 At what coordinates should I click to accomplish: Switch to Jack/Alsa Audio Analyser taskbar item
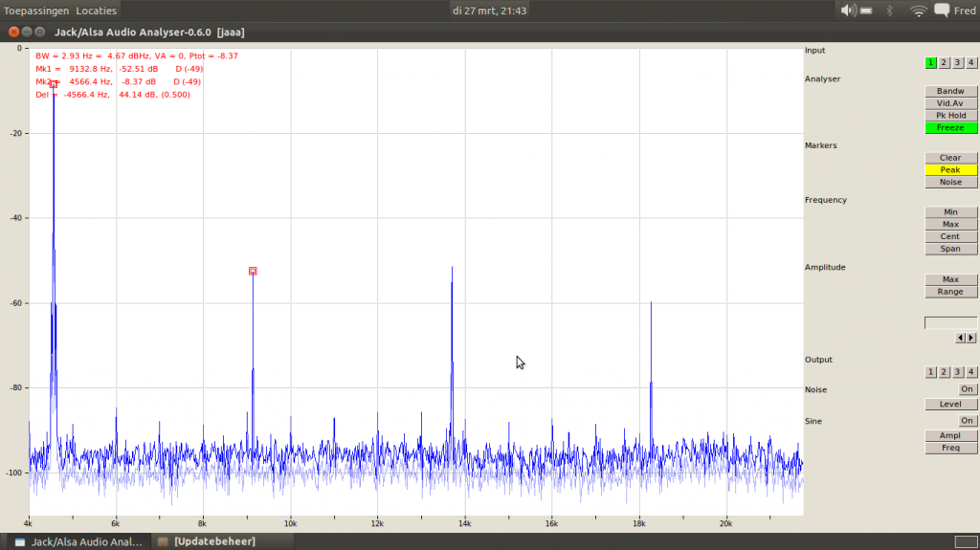(80, 542)
